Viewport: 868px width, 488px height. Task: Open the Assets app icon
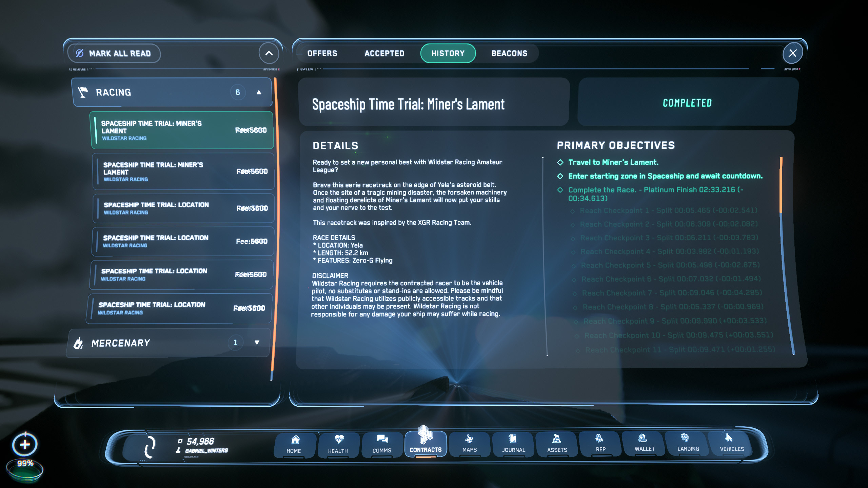[x=557, y=444]
